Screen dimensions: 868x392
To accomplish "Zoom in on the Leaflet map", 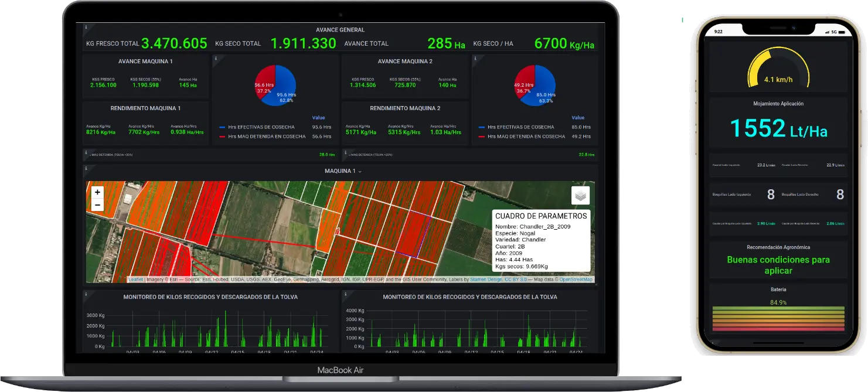I will [x=97, y=192].
